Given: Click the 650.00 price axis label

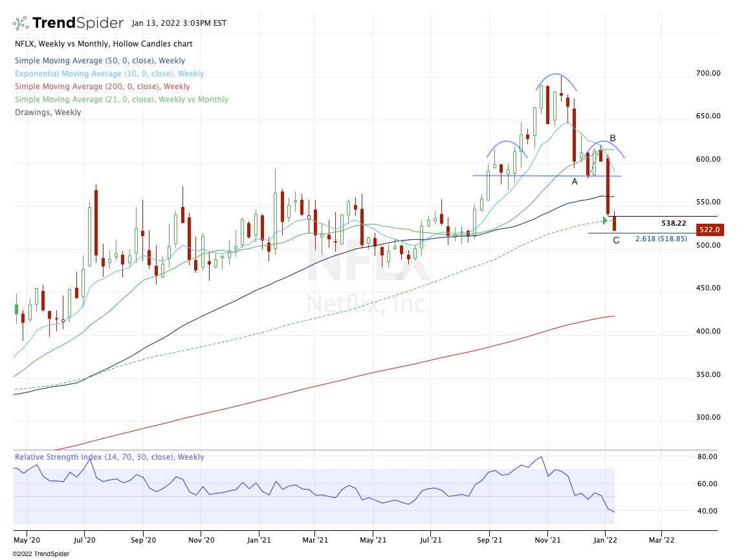Looking at the screenshot, I should click(709, 116).
